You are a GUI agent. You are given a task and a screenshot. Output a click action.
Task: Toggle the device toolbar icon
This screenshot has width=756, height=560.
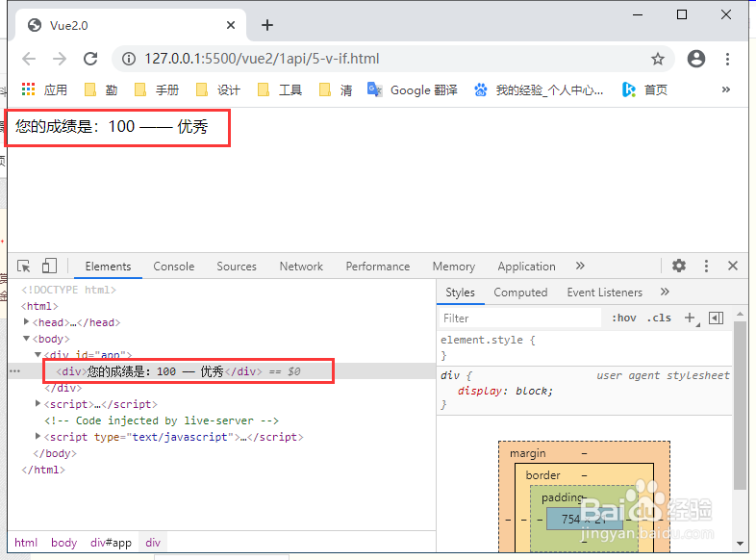click(x=49, y=266)
